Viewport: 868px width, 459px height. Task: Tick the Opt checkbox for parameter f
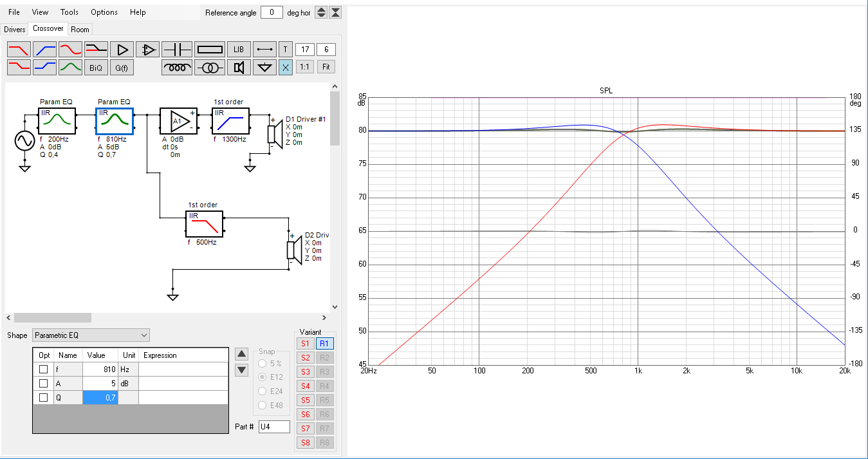(44, 370)
